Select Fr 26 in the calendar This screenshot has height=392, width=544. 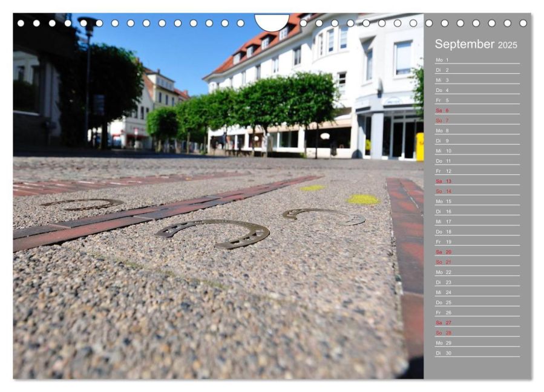coord(444,312)
